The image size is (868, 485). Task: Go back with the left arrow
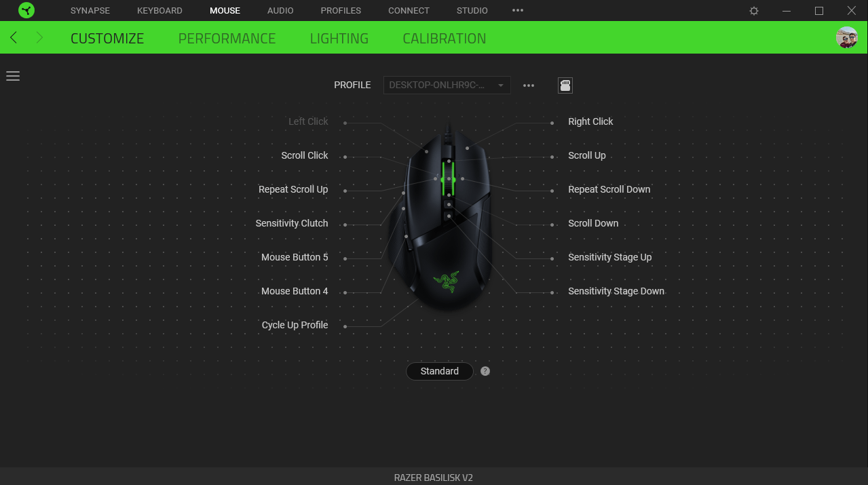(x=14, y=38)
